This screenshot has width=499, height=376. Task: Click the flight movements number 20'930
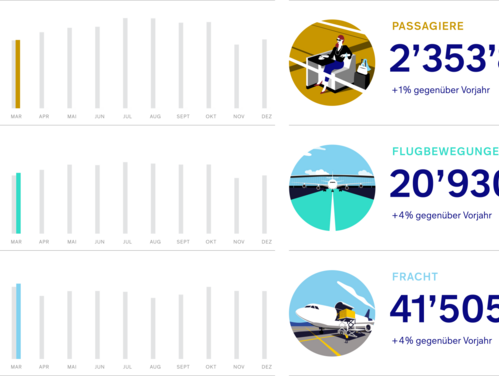point(444,184)
